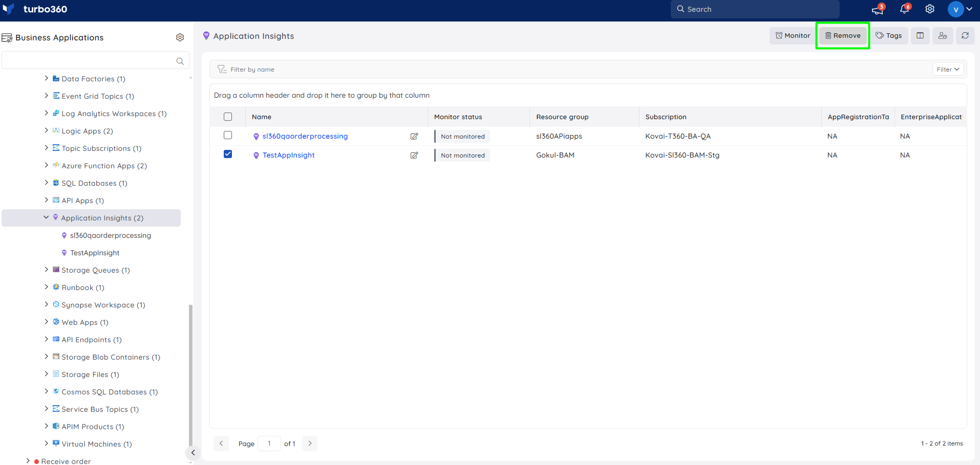
Task: Expand the Receive order node
Action: (28, 461)
